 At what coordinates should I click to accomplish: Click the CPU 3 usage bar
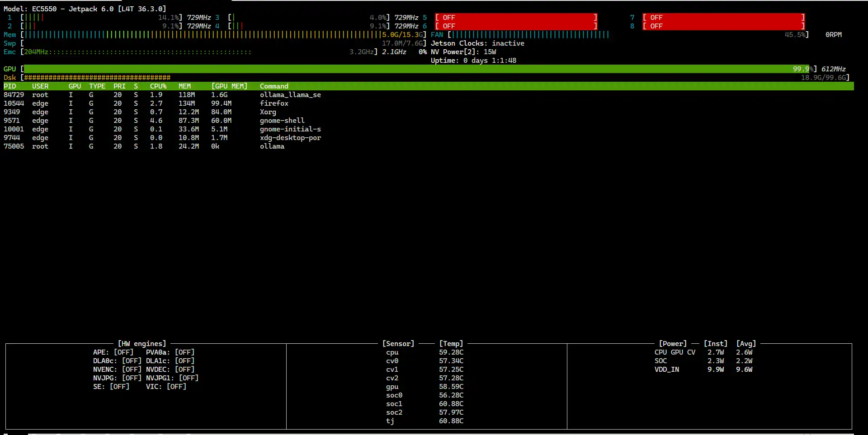(309, 18)
